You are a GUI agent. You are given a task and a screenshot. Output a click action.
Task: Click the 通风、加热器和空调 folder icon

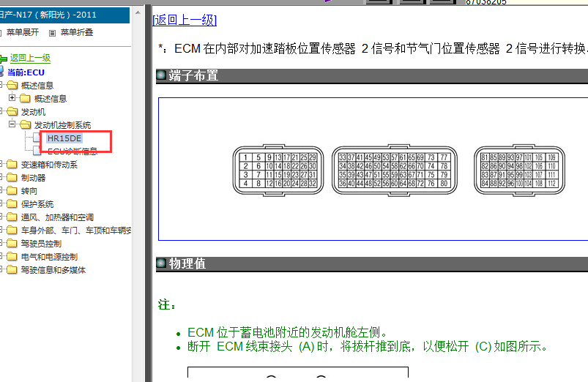[12, 217]
